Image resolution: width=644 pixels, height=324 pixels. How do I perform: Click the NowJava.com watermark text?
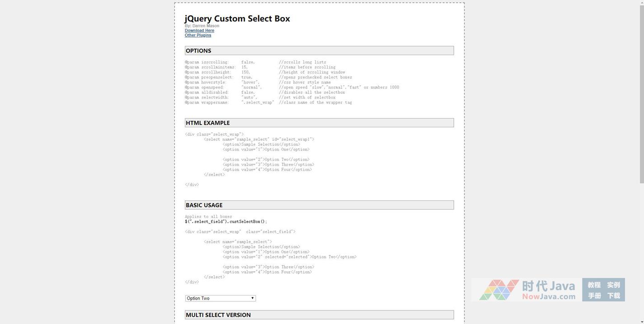(549, 296)
